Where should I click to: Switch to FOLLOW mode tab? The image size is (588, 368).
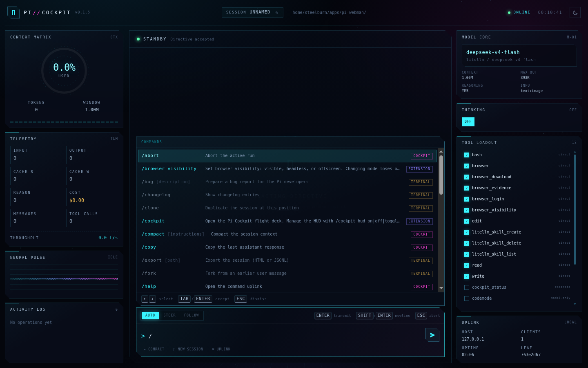pyautogui.click(x=192, y=315)
